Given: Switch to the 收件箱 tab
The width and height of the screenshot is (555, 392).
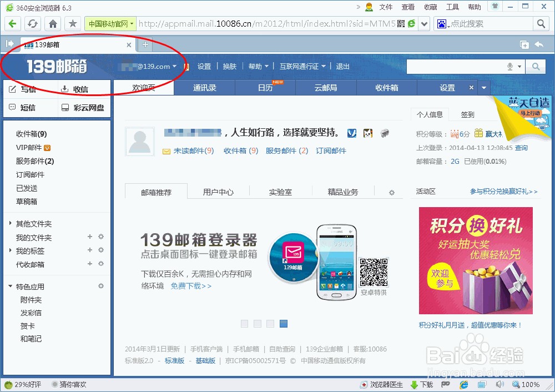Looking at the screenshot, I should coord(387,88).
